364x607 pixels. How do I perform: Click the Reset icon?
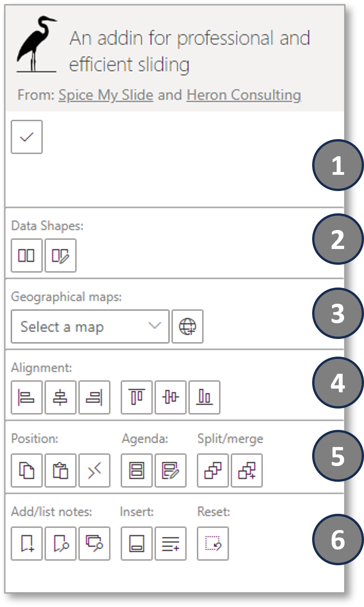[x=213, y=543]
